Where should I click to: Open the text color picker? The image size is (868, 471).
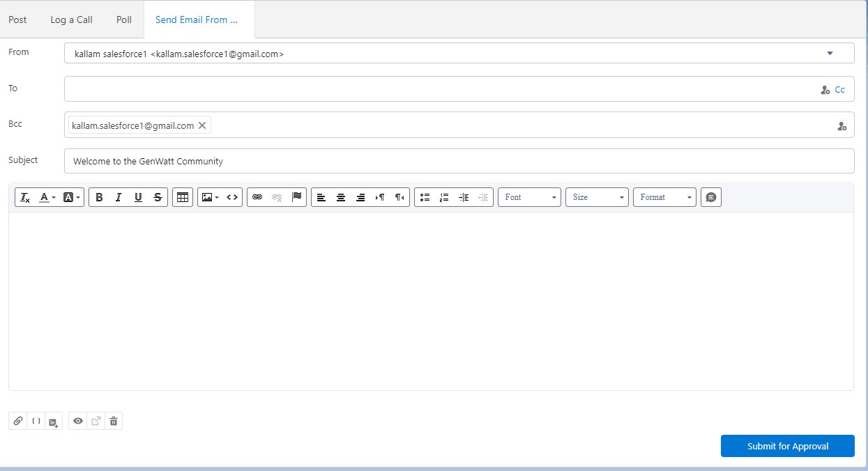[47, 197]
